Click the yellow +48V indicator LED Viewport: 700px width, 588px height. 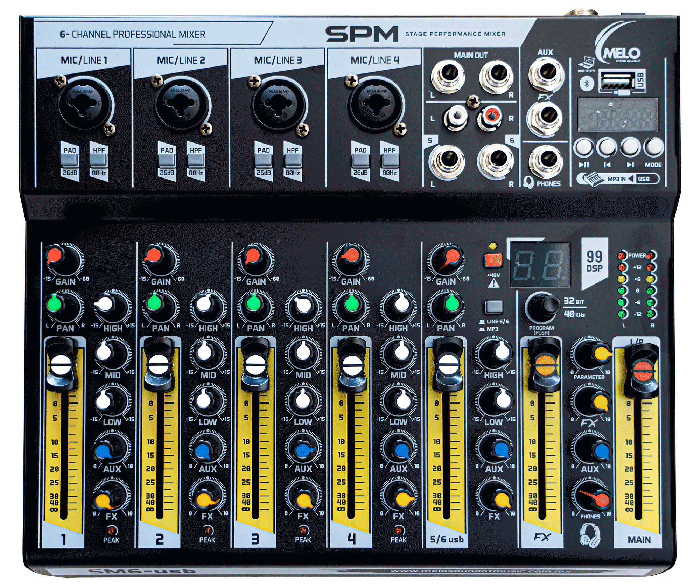[x=493, y=246]
